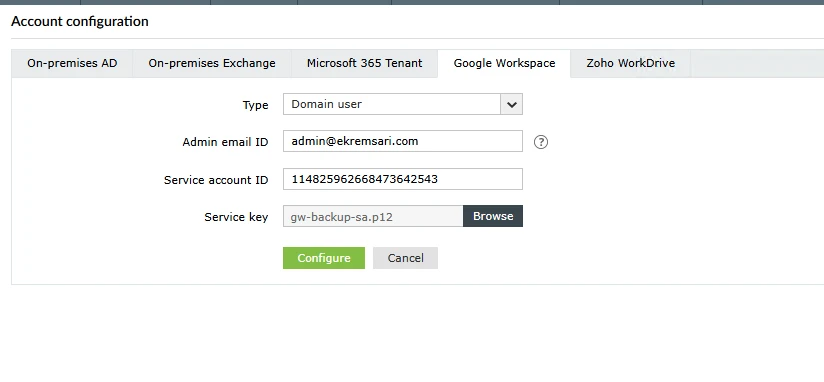The width and height of the screenshot is (824, 382).
Task: Cancel the account configuration
Action: [x=405, y=258]
